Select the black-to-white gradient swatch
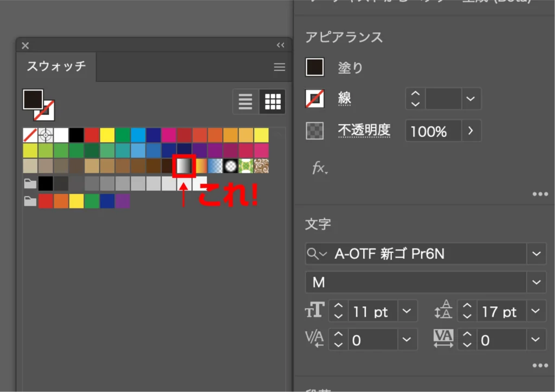 pyautogui.click(x=184, y=166)
